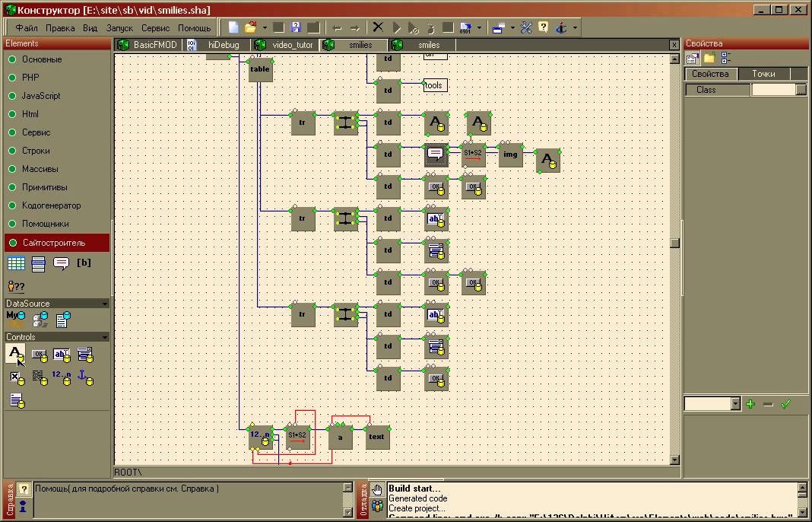The height and width of the screenshot is (522, 812).
Task: Click the green plus add icon
Action: coord(750,404)
